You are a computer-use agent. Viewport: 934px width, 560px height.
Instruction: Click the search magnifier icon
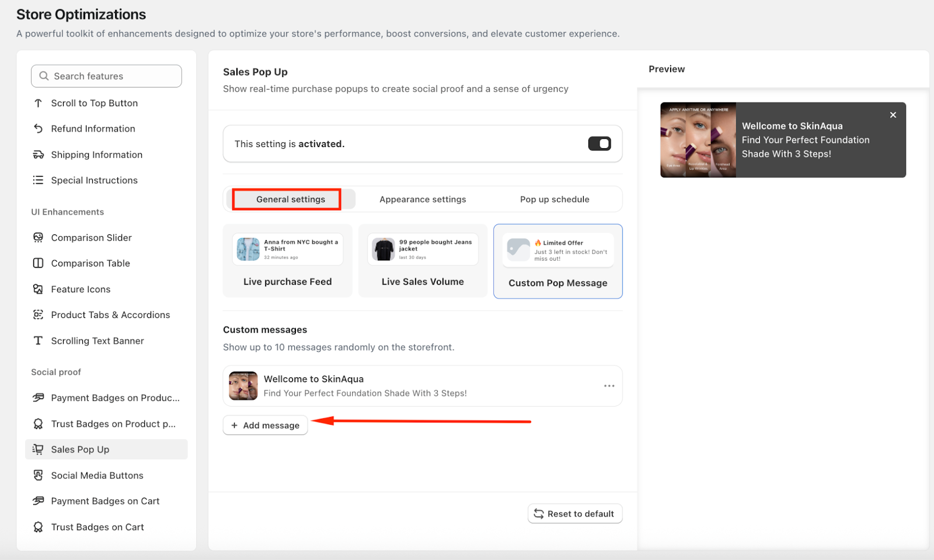(44, 76)
